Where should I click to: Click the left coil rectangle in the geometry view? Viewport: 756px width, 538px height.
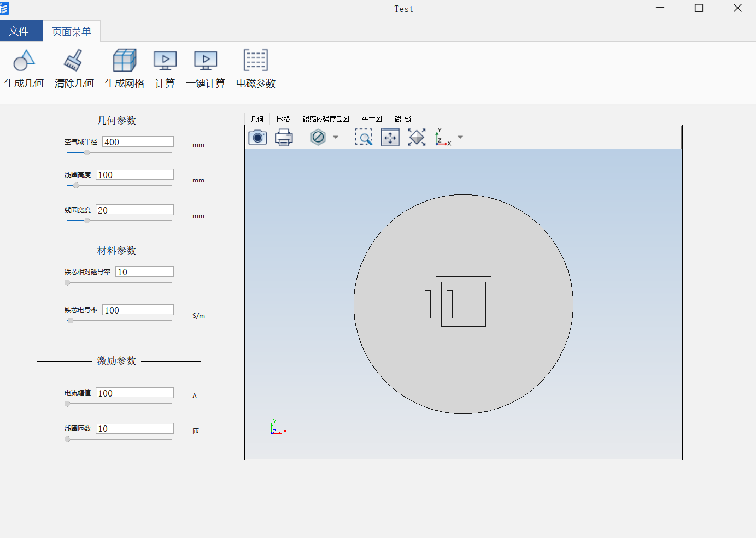[x=427, y=304]
